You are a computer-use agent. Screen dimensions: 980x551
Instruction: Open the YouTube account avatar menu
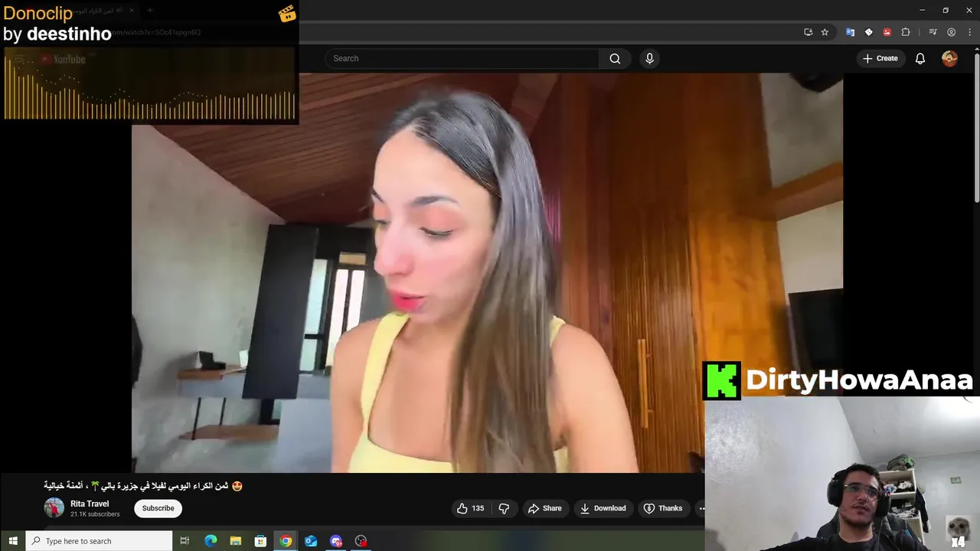pyautogui.click(x=949, y=58)
